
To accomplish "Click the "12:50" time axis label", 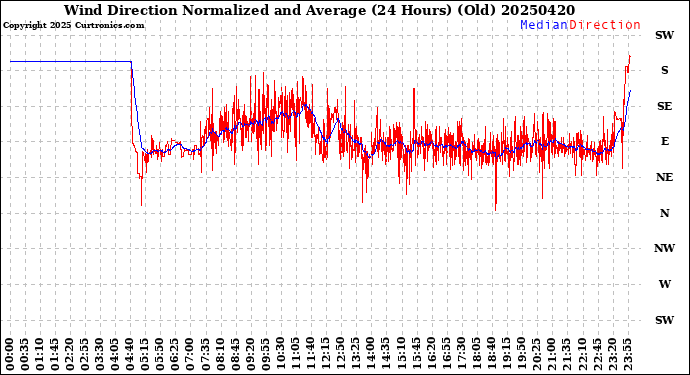I will point(341,354).
